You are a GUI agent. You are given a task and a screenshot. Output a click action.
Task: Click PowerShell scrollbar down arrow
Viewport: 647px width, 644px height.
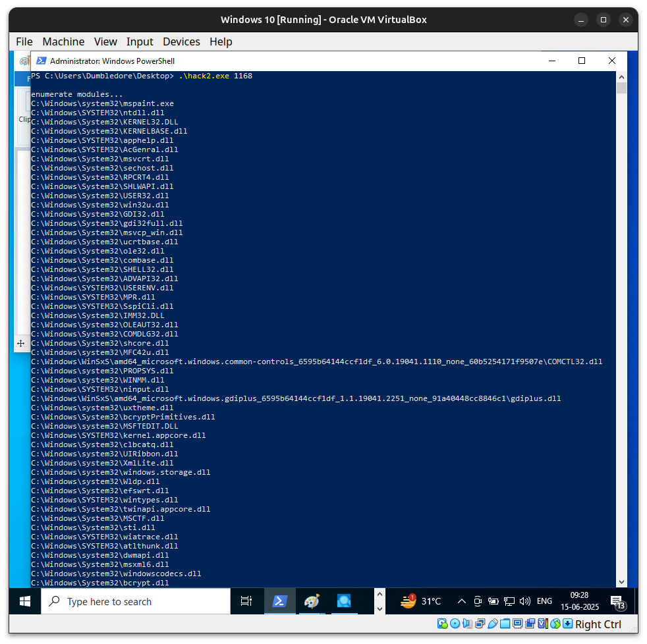tap(621, 582)
